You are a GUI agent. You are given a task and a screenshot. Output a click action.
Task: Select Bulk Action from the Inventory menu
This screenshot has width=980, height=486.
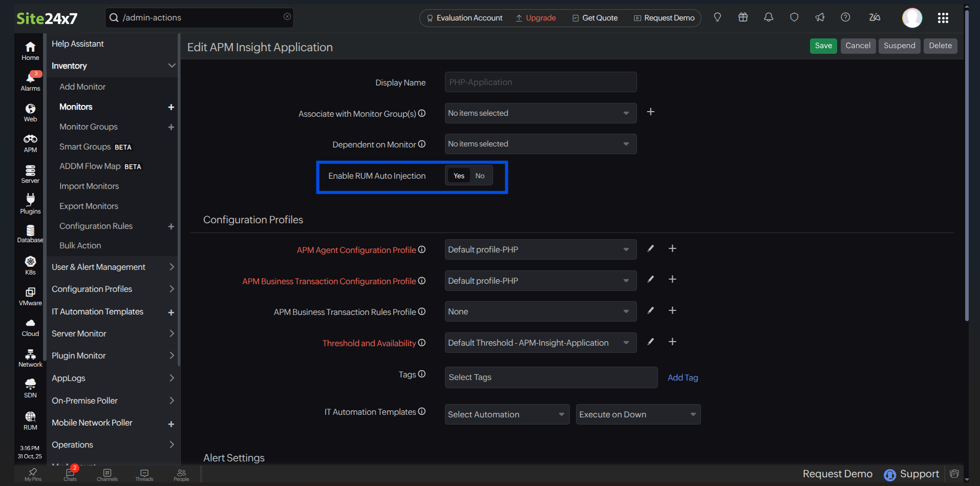click(x=80, y=245)
